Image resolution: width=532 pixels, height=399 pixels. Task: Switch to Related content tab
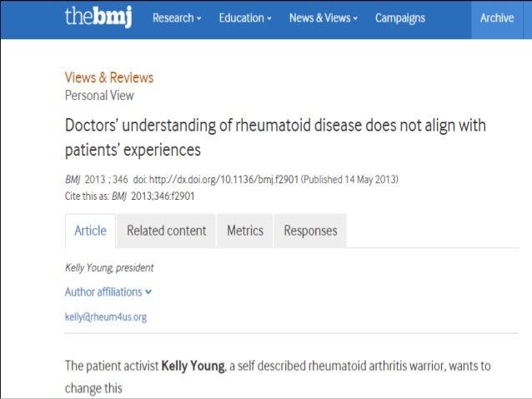point(166,231)
